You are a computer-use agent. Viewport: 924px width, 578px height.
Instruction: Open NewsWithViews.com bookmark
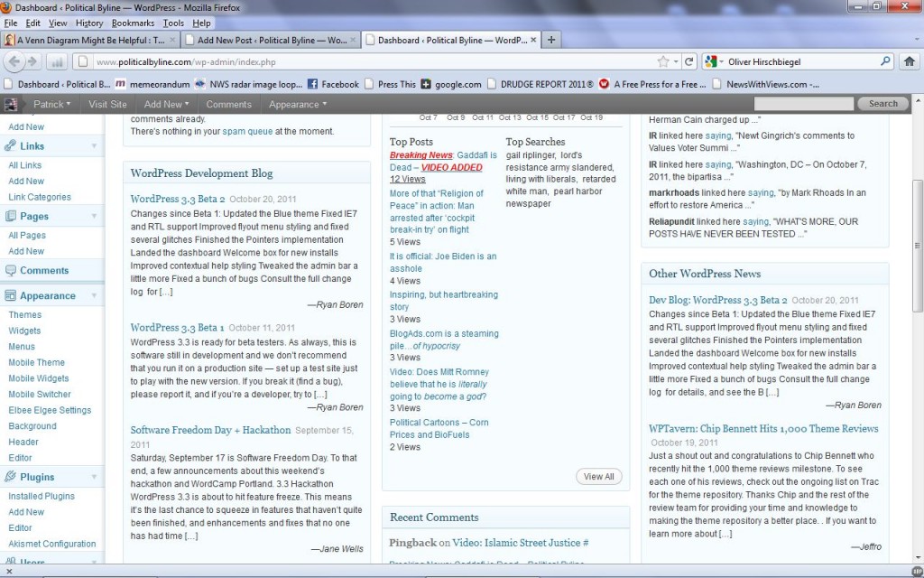click(765, 84)
